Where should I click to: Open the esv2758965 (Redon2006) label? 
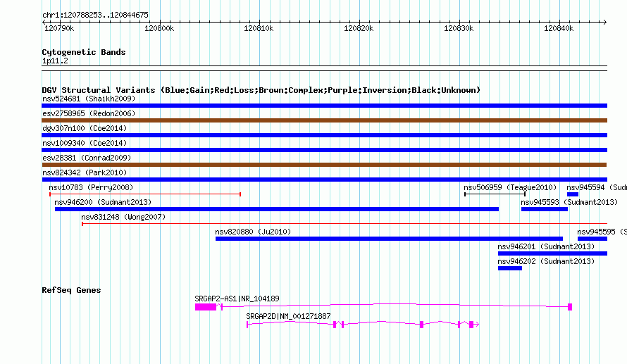point(89,113)
